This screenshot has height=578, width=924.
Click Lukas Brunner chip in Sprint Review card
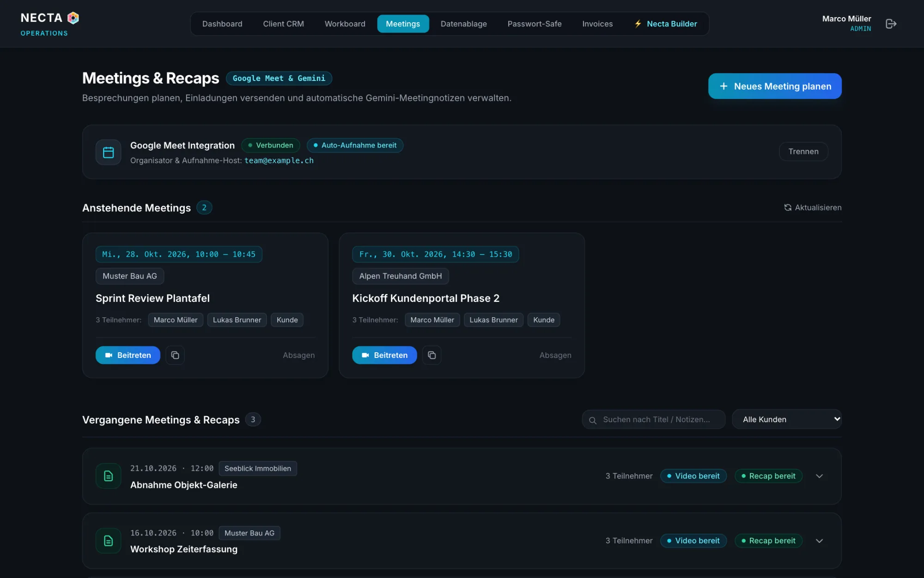[x=237, y=320]
